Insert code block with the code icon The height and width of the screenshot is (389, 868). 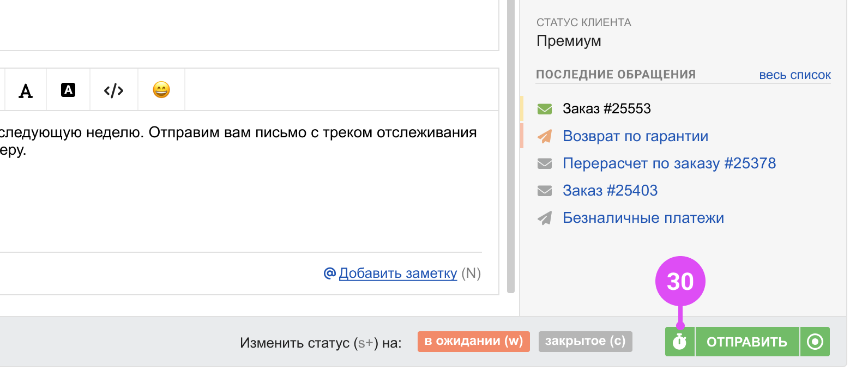click(113, 90)
